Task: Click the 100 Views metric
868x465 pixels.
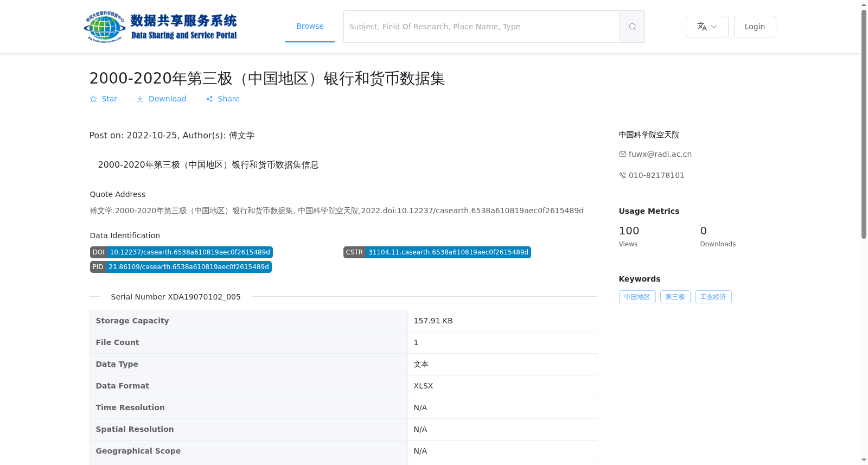Action: 629,236
